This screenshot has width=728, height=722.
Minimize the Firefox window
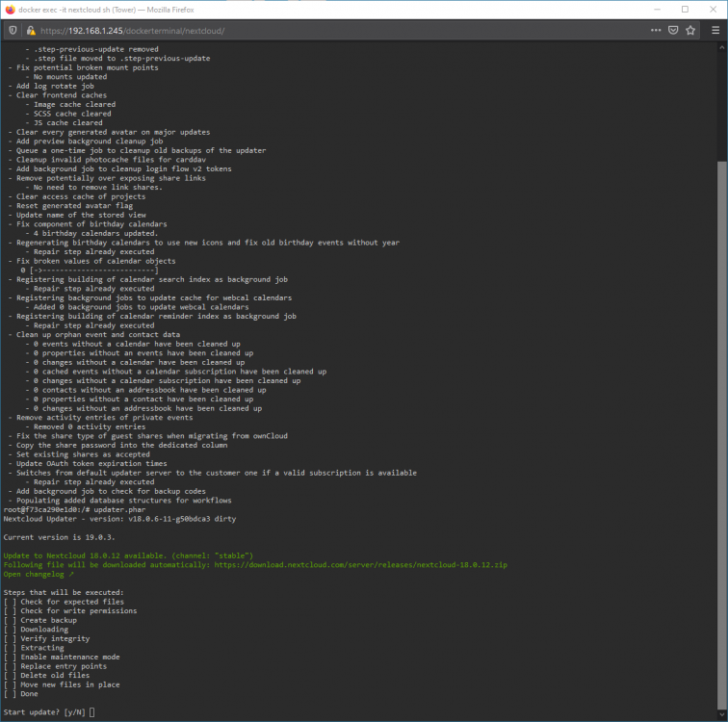point(657,10)
